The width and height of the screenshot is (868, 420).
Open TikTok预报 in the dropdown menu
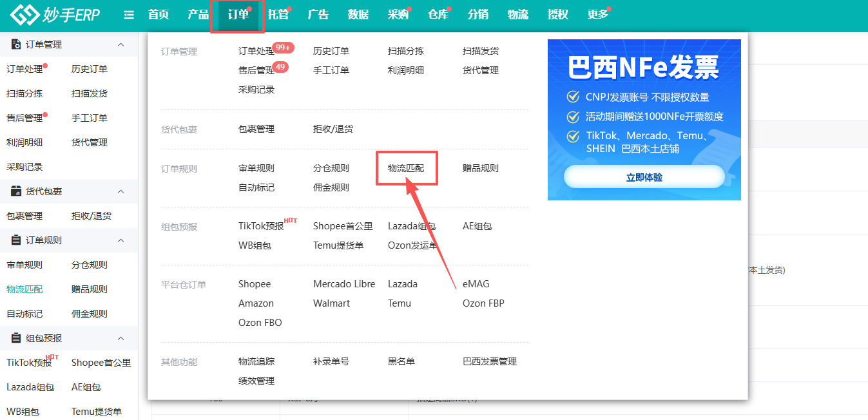261,226
